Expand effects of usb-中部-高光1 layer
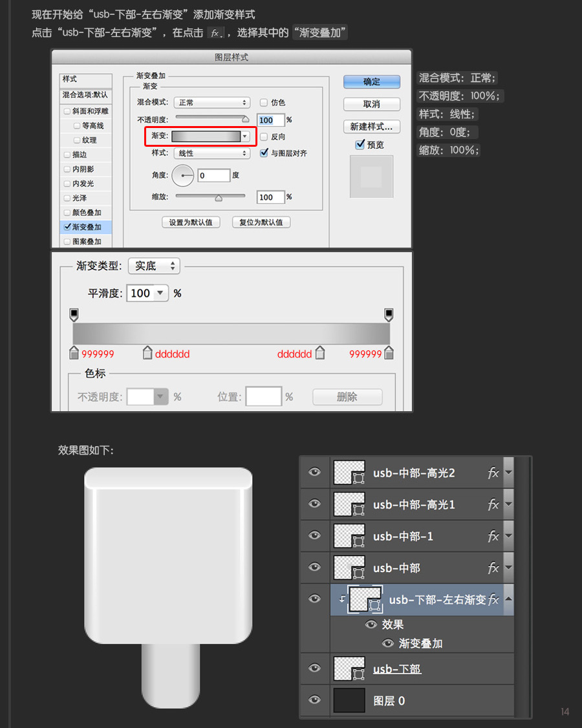 pos(509,504)
